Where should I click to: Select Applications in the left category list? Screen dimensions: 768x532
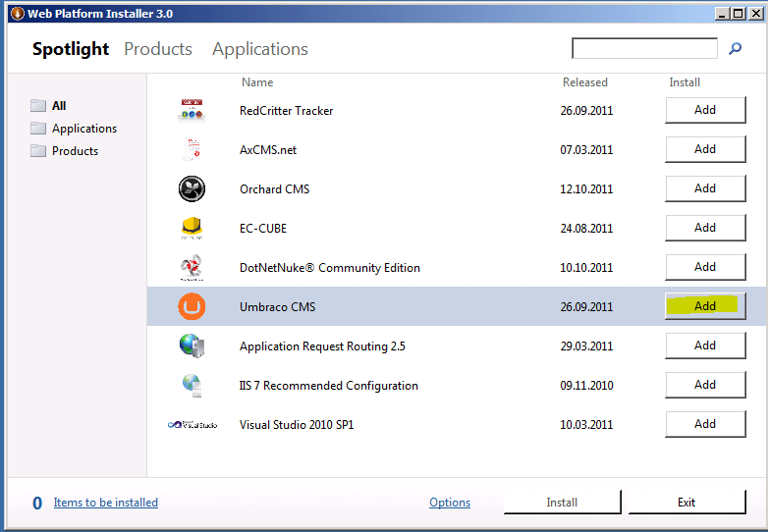[84, 129]
